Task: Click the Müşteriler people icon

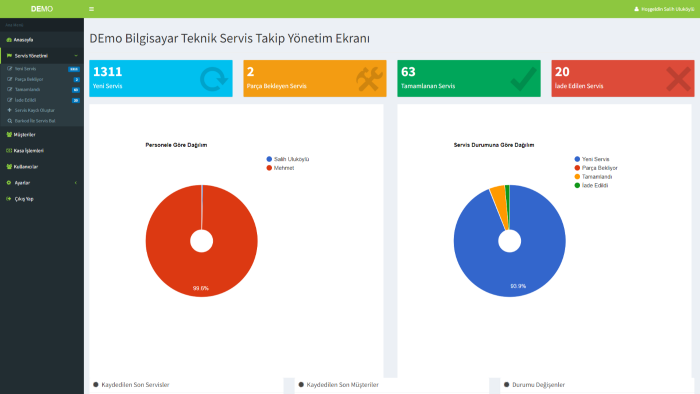Action: [9, 134]
